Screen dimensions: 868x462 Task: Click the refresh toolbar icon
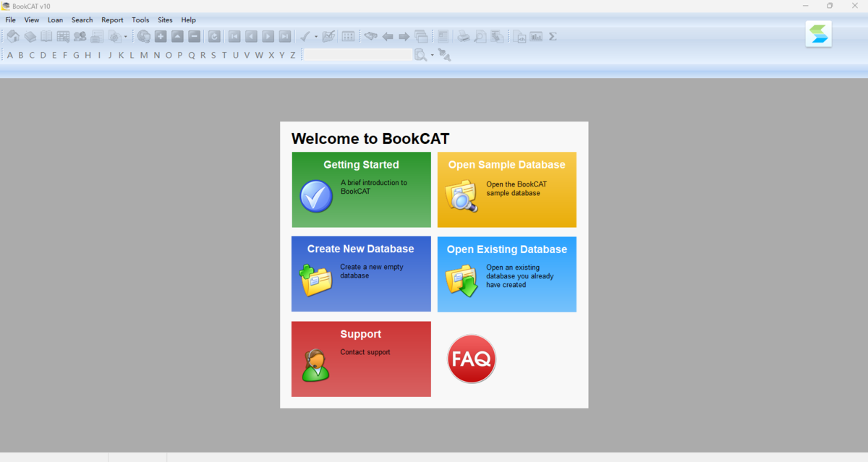tap(214, 36)
